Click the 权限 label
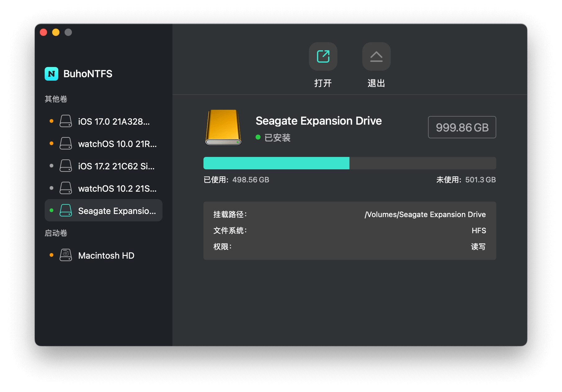 [x=222, y=247]
